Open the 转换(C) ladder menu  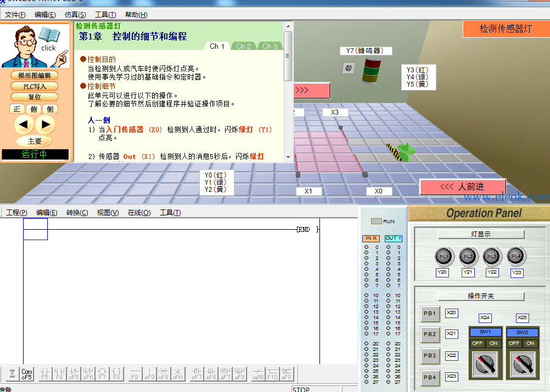pyautogui.click(x=77, y=213)
